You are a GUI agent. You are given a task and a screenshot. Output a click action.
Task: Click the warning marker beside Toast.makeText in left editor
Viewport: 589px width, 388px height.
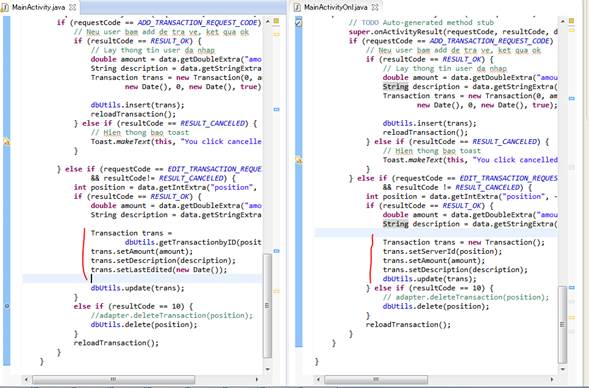click(6, 142)
